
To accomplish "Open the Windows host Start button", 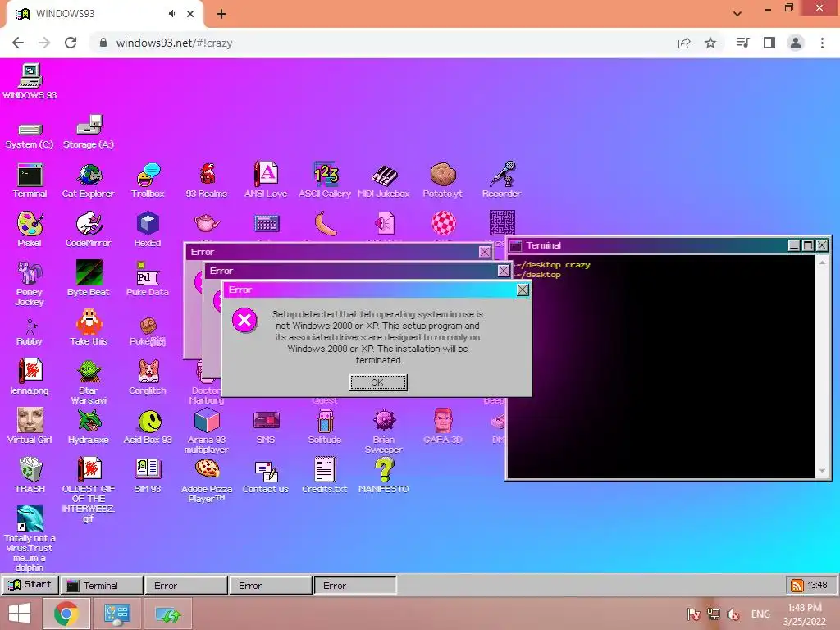I will click(20, 614).
